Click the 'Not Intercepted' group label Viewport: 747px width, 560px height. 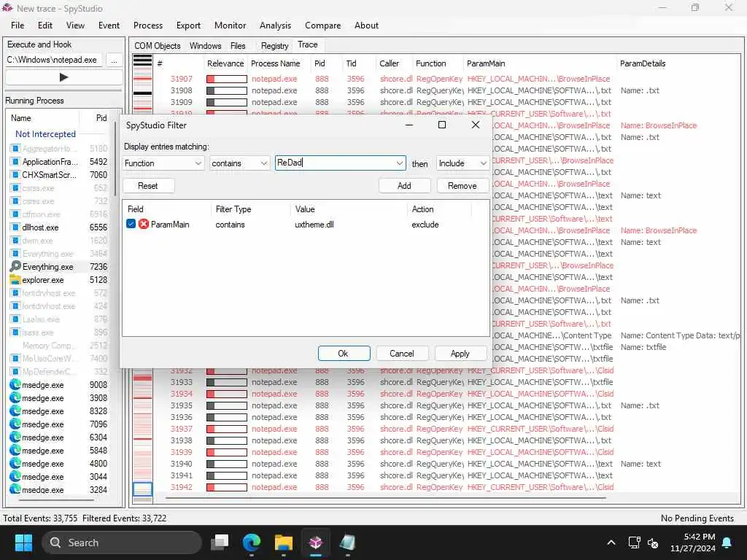[46, 134]
